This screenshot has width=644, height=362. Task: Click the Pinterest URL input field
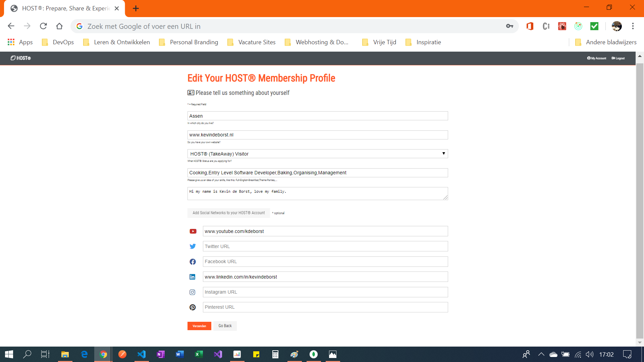click(x=325, y=307)
